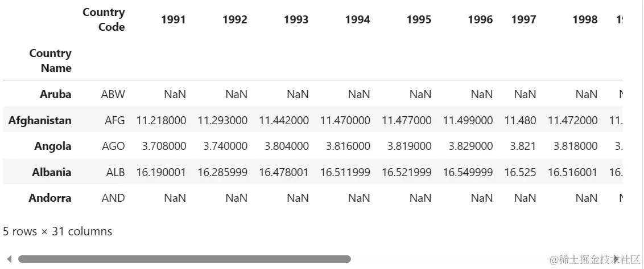This screenshot has width=644, height=269.
Task: Click the ABW country code cell
Action: tap(113, 94)
